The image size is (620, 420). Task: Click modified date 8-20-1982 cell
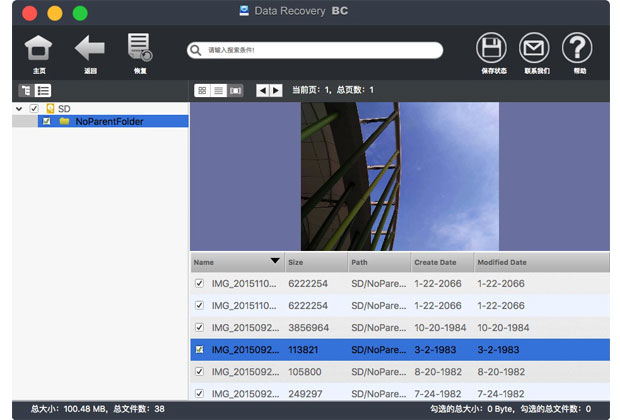coord(501,372)
